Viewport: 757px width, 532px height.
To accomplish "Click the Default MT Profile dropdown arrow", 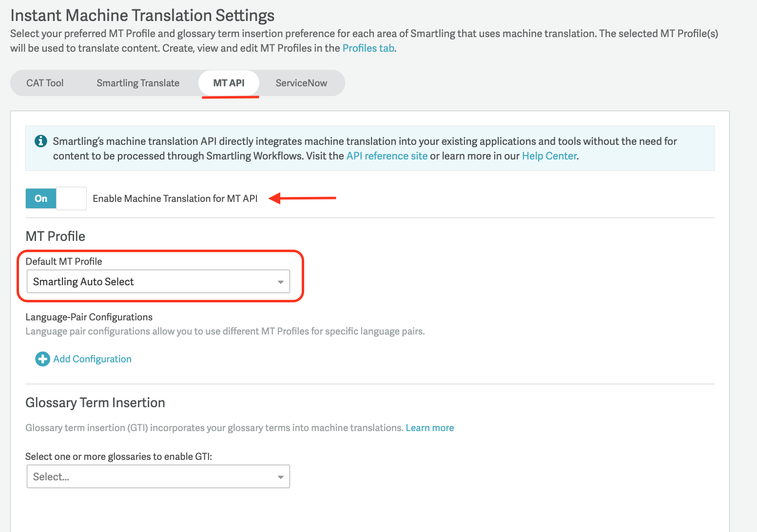I will (x=280, y=282).
